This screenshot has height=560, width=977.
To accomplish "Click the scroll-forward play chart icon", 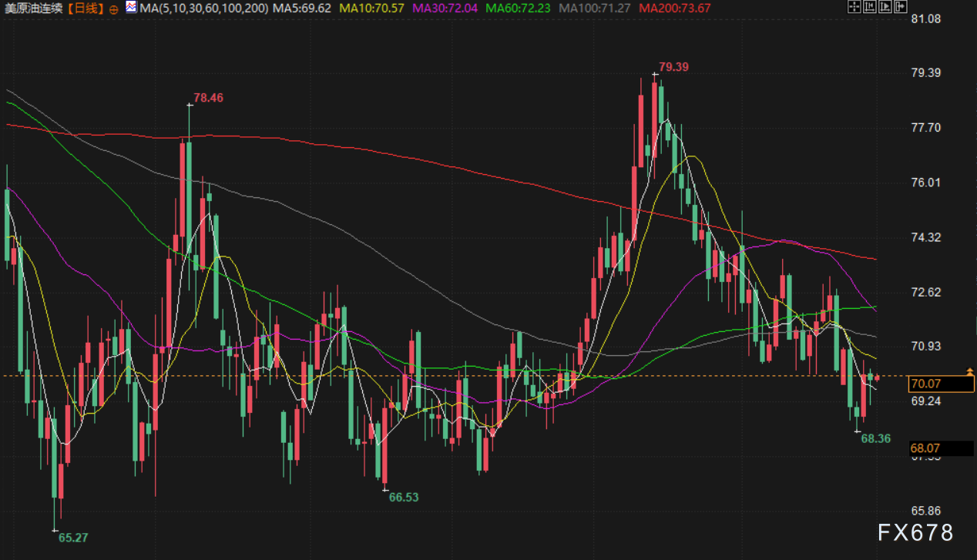I will click(884, 8).
